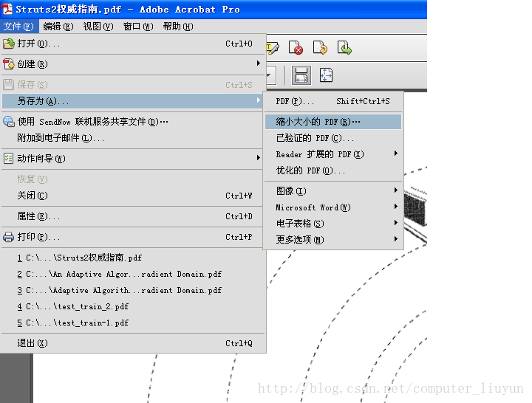This screenshot has height=403, width=532.
Task: Choose 退出(X) to quit Acrobat
Action: point(132,343)
